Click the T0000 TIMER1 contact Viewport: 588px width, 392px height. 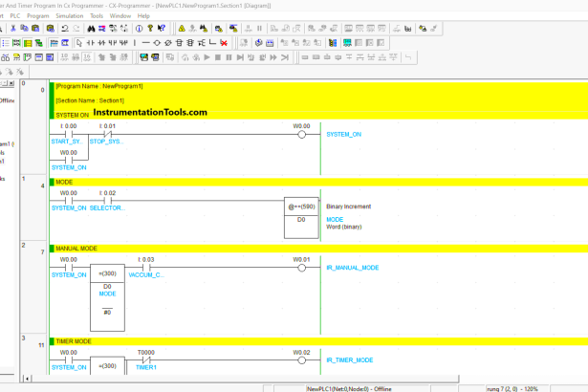coord(144,359)
